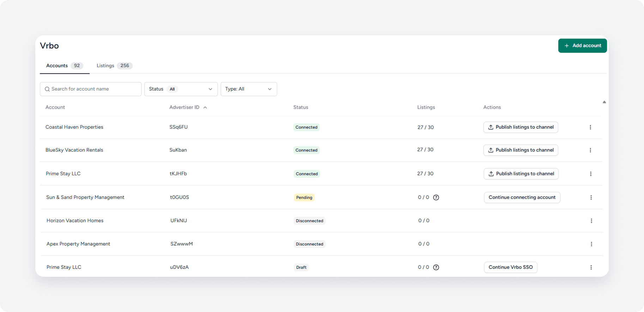Click the Actions column header

[x=492, y=107]
